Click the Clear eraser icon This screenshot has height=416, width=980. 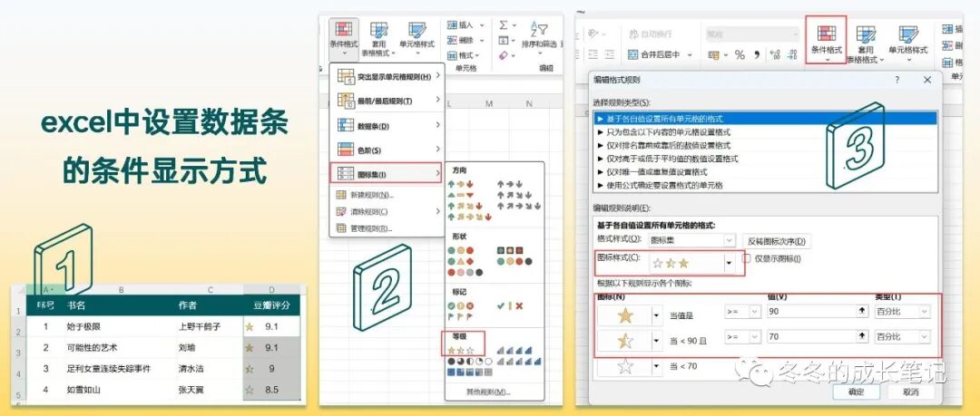pos(504,55)
